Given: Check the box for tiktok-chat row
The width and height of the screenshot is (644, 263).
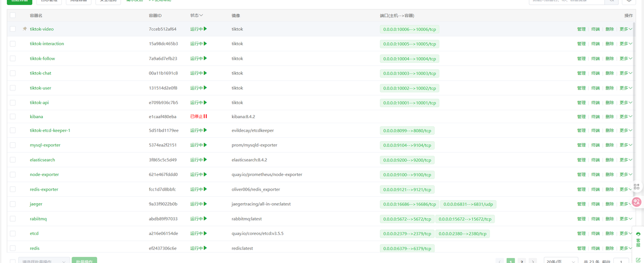Looking at the screenshot, I should (x=13, y=73).
